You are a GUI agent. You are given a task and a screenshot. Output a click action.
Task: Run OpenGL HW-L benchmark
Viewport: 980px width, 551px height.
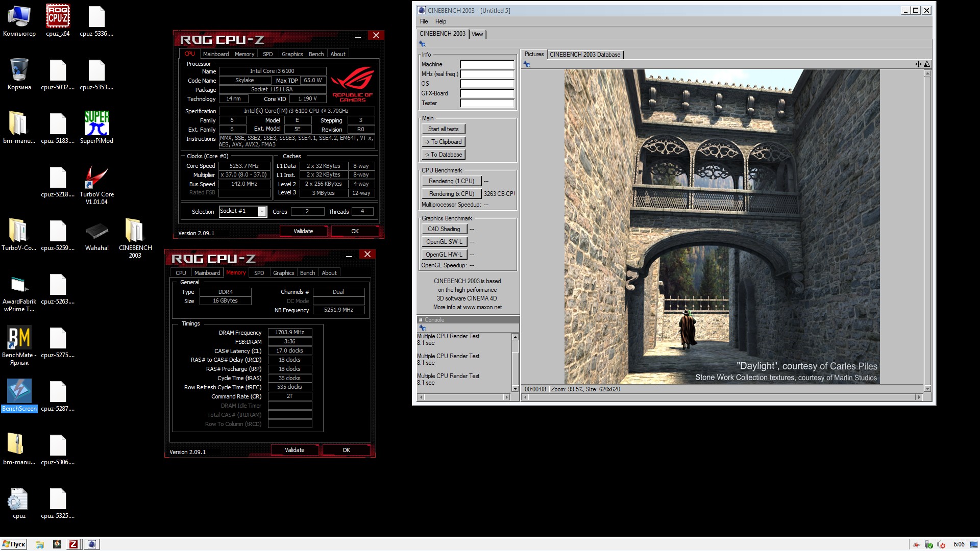(444, 255)
